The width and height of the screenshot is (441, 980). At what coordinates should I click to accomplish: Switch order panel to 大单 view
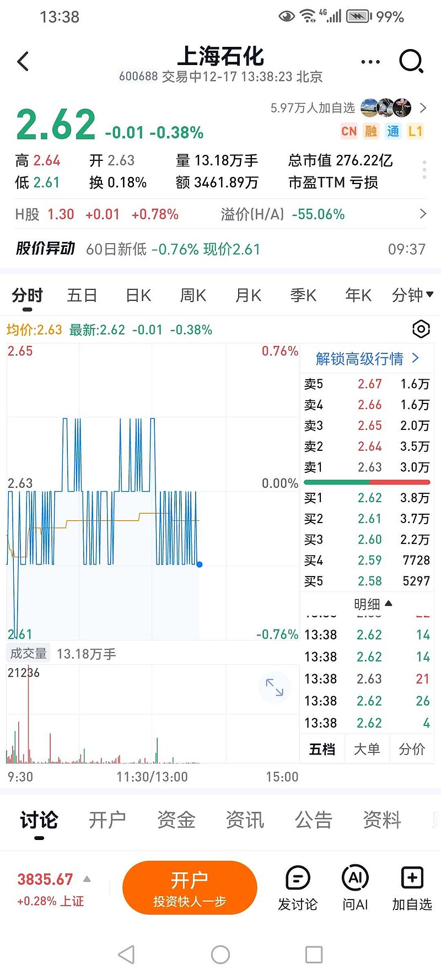[x=367, y=749]
